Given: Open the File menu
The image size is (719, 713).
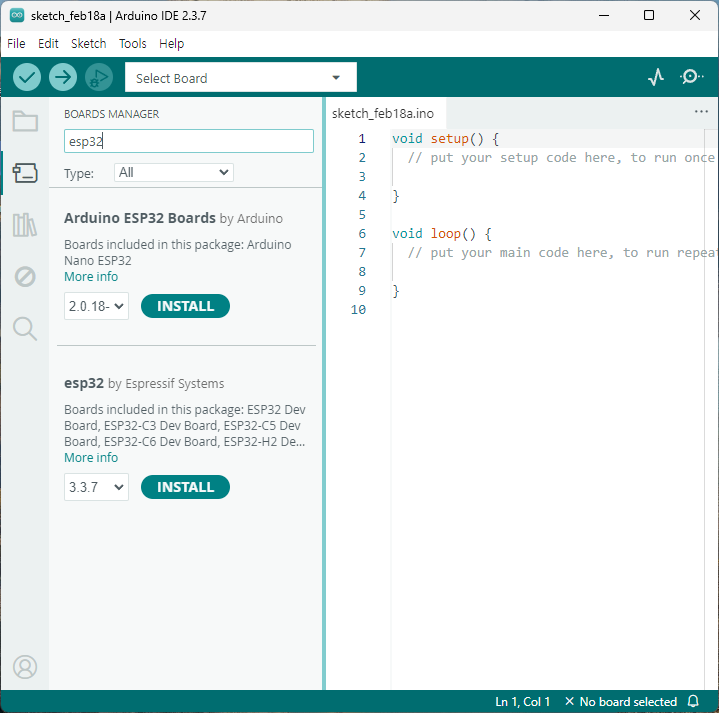Looking at the screenshot, I should tap(16, 44).
